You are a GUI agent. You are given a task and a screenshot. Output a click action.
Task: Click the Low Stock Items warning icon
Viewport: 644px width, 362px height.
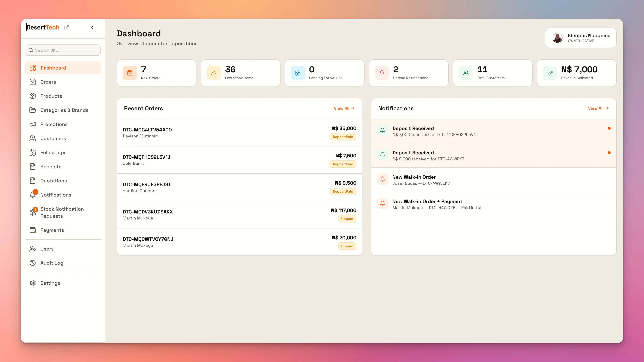[214, 73]
